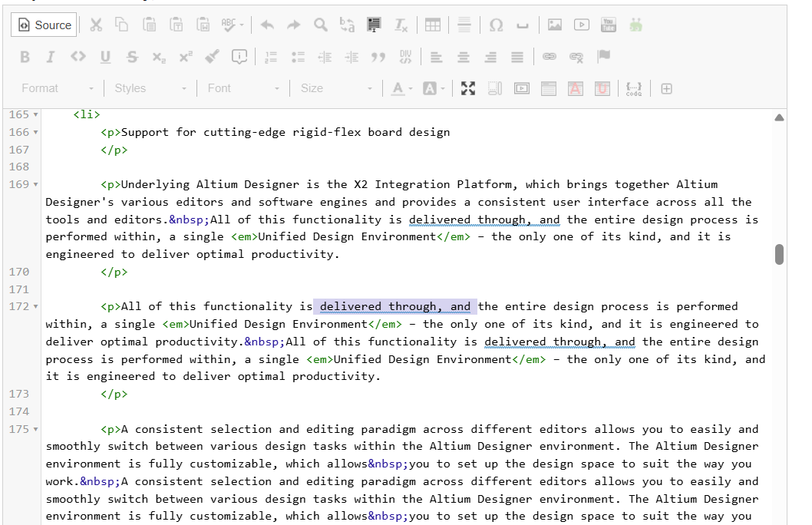Toggle Subscript formatting

pos(159,57)
